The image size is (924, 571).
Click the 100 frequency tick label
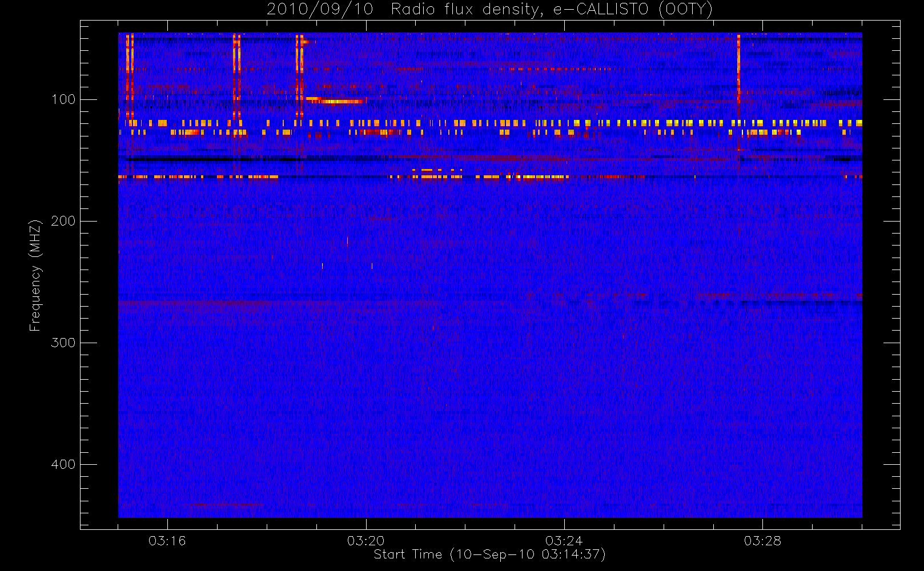63,99
